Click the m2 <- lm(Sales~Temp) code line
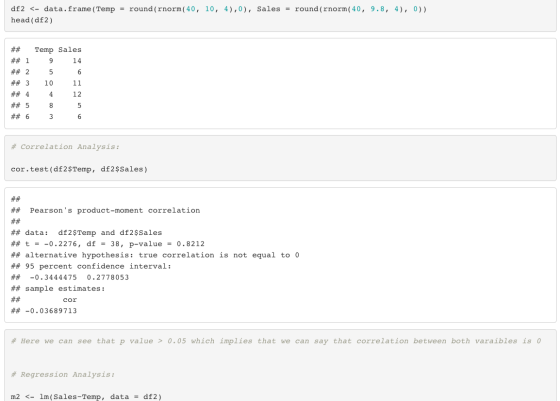This screenshot has width=560, height=401. coord(86,397)
